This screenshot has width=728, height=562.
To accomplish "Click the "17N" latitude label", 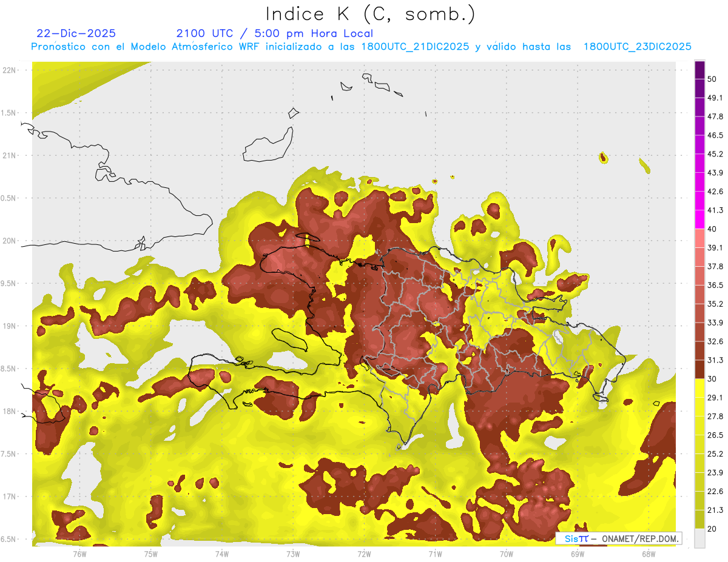I will point(9,497).
